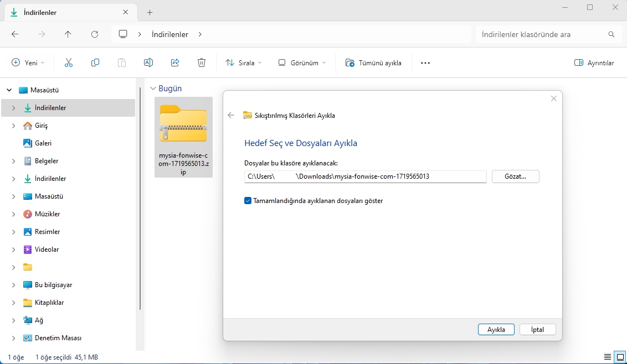Open the Sırala sort dropdown

pos(244,63)
